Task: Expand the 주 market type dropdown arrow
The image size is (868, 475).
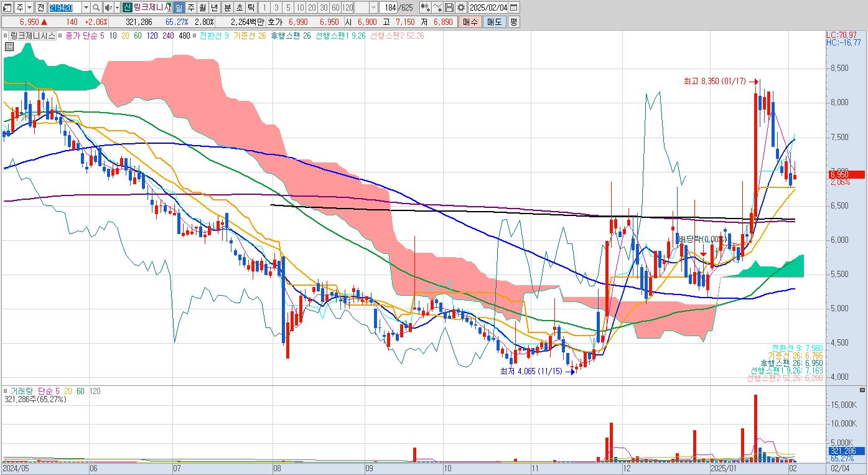Action: tap(29, 7)
